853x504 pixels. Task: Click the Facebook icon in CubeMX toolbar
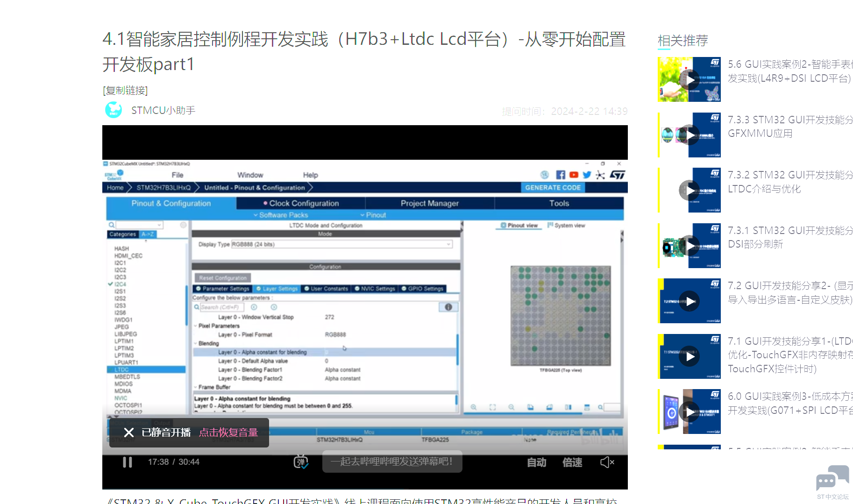pyautogui.click(x=561, y=175)
